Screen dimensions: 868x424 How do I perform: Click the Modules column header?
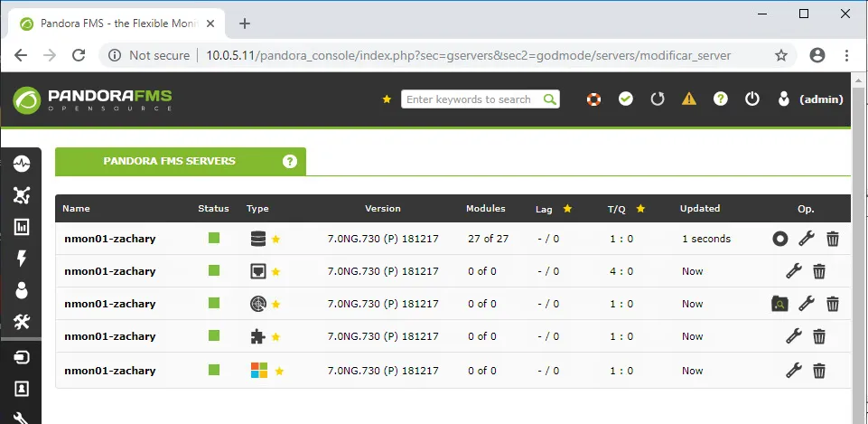click(485, 209)
